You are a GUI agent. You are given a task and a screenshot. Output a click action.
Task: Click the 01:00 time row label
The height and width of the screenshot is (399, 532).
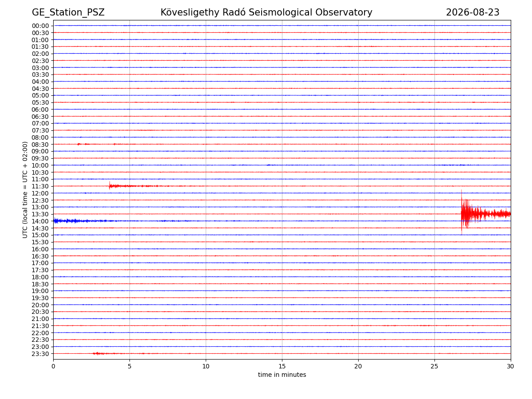(40, 40)
